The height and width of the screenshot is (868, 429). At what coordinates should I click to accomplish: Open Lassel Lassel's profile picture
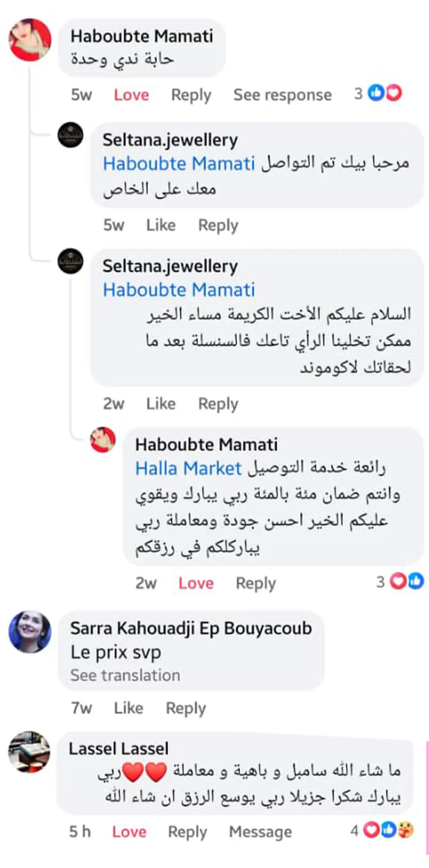click(x=30, y=752)
